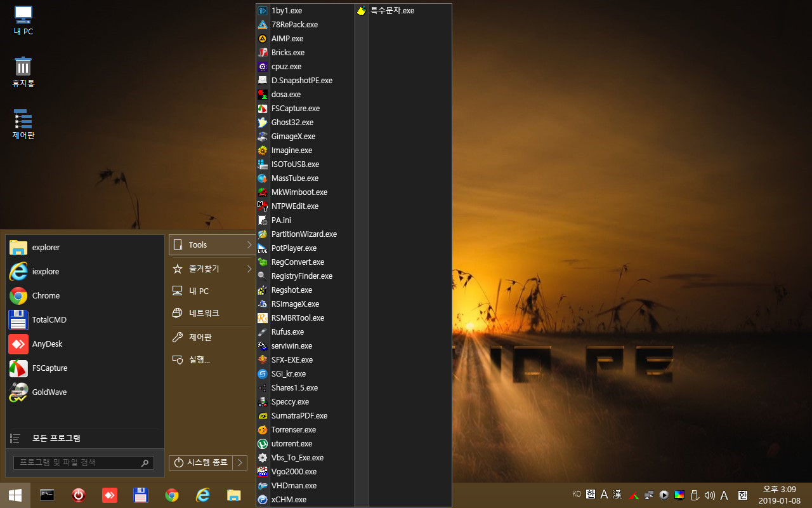Start TotalCMD from start menu list
The width and height of the screenshot is (812, 508).
pyautogui.click(x=84, y=319)
